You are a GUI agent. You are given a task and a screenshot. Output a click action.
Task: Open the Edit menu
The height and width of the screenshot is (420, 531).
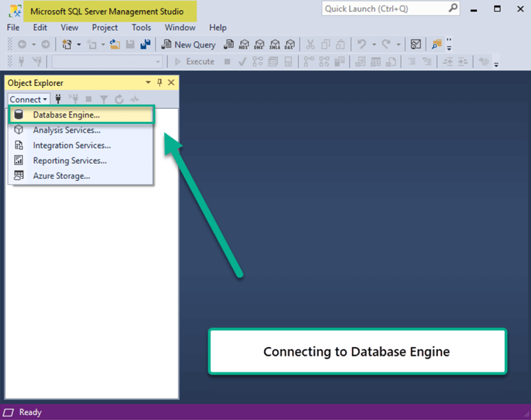click(x=40, y=27)
